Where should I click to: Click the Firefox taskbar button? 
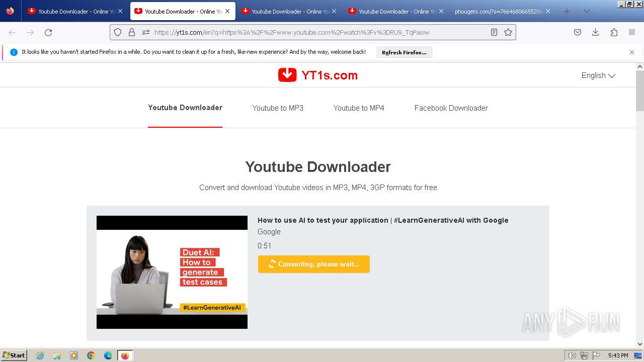tap(125, 355)
